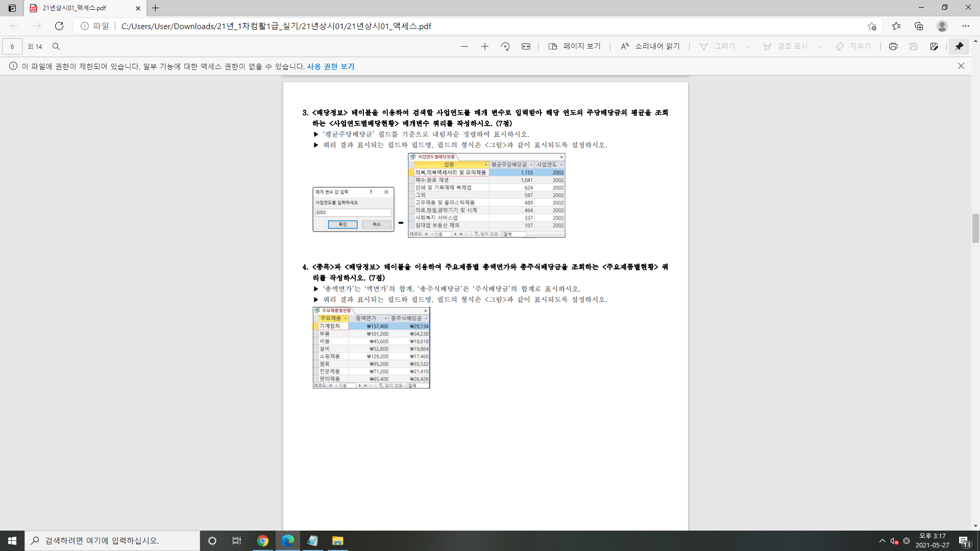Open the PDF search magnifier
The width and height of the screenshot is (980, 551).
click(x=56, y=46)
